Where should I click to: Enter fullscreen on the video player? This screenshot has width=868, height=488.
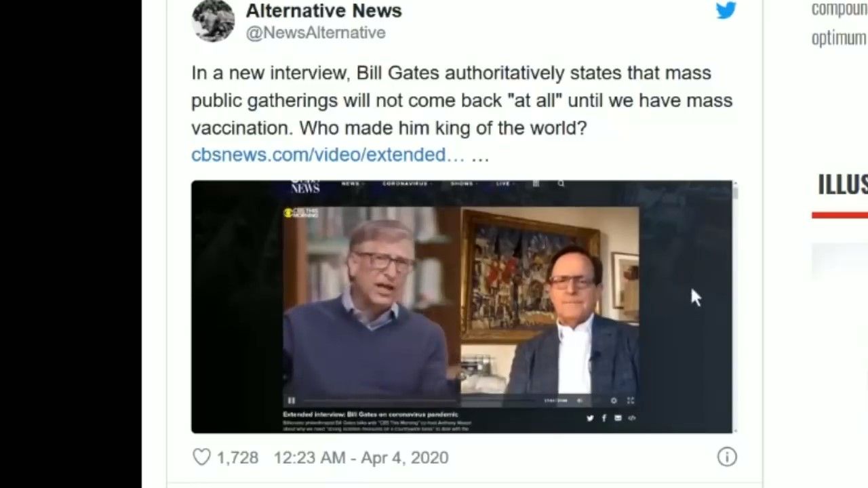[630, 401]
